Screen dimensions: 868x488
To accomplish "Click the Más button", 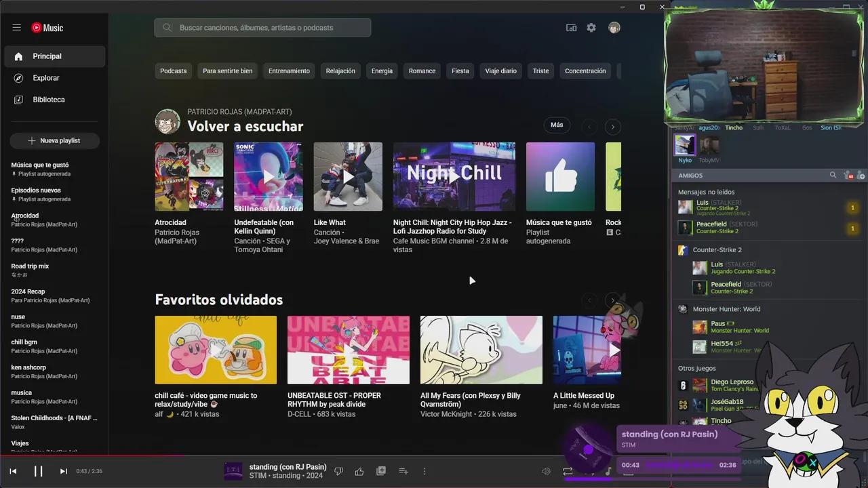I will click(557, 125).
